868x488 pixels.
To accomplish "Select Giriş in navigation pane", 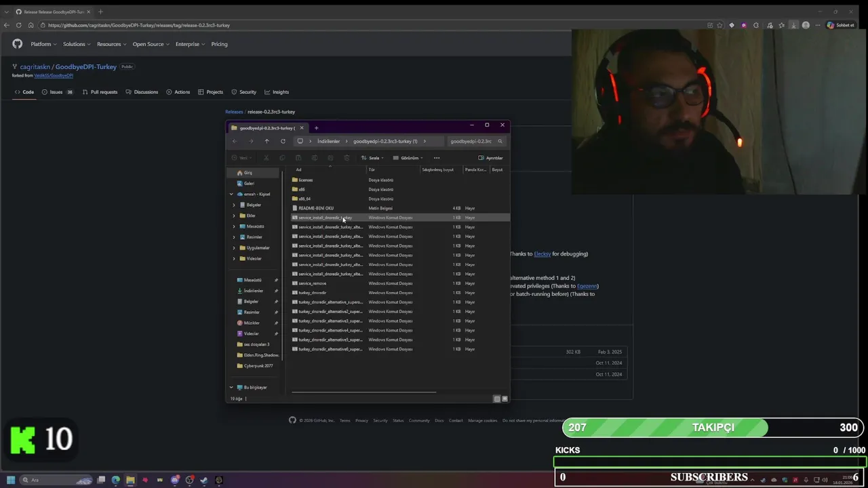I will click(x=254, y=173).
